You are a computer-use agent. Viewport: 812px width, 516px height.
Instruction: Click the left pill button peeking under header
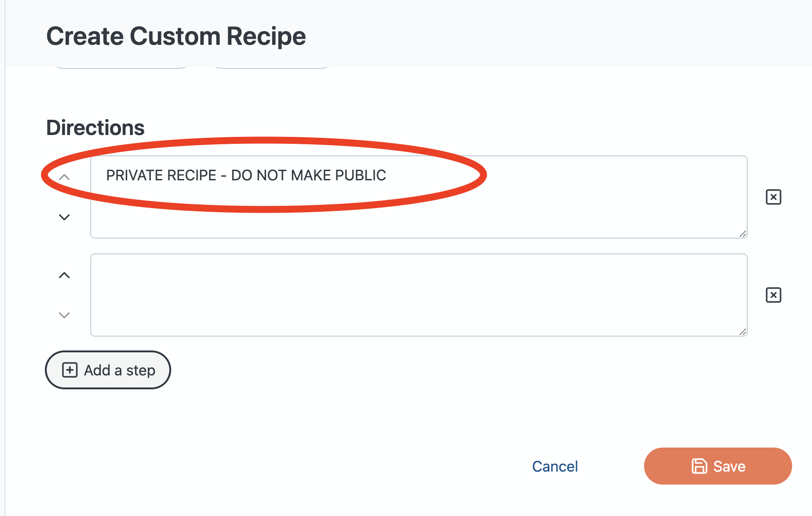click(121, 68)
